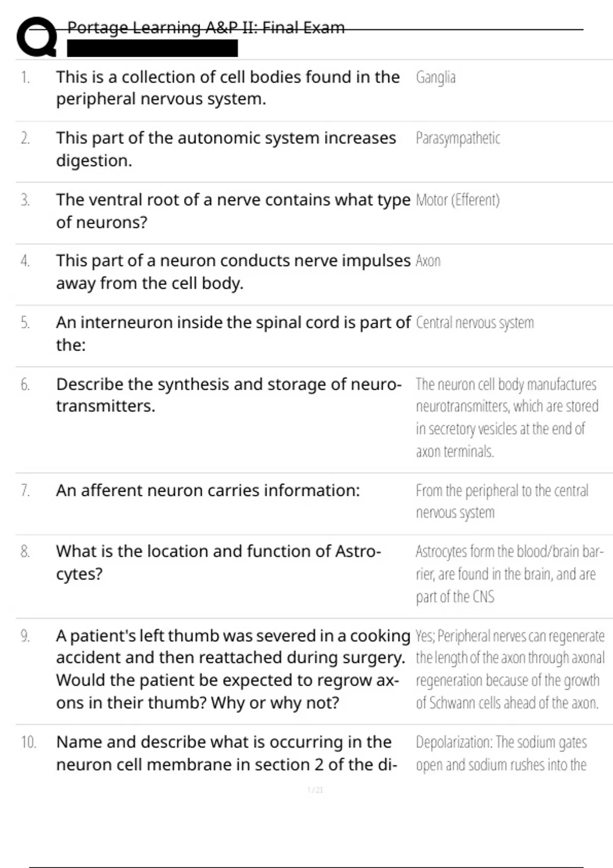Click question 6 about neurotransmitter synthesis
The height and width of the screenshot is (868, 613).
coord(228,395)
